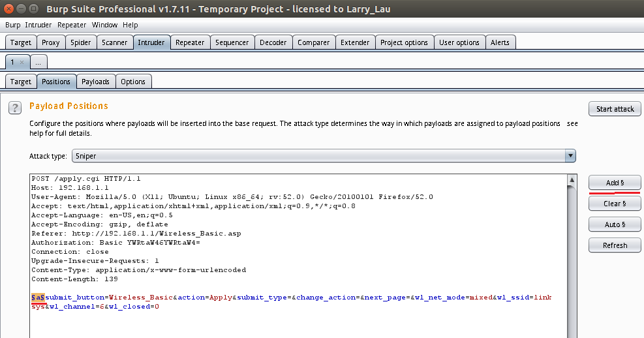The height and width of the screenshot is (338, 644).
Task: Click the Content-Length: 139 line
Action: click(x=74, y=279)
